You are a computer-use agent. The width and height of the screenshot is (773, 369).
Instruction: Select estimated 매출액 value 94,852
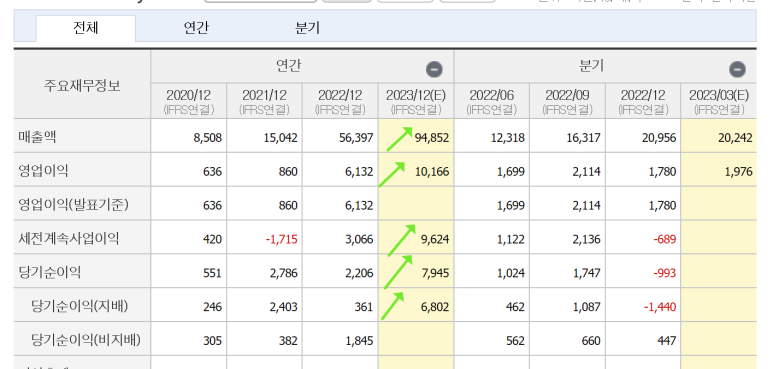click(x=432, y=138)
